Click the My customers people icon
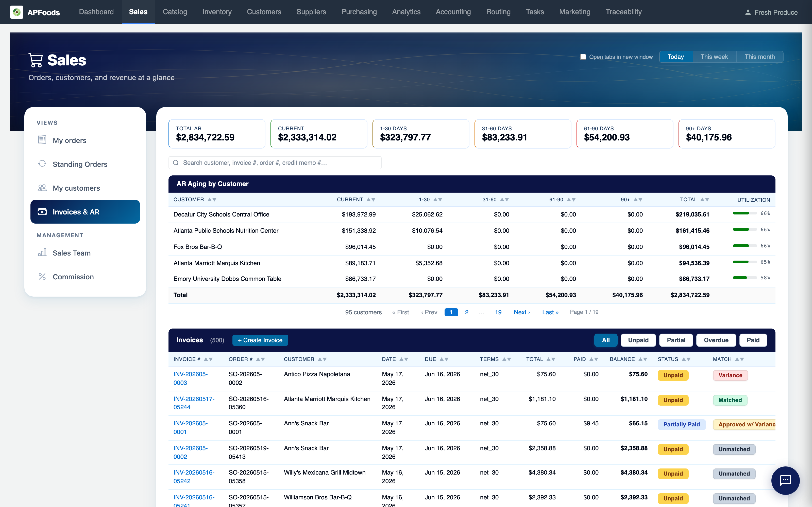 pyautogui.click(x=42, y=188)
